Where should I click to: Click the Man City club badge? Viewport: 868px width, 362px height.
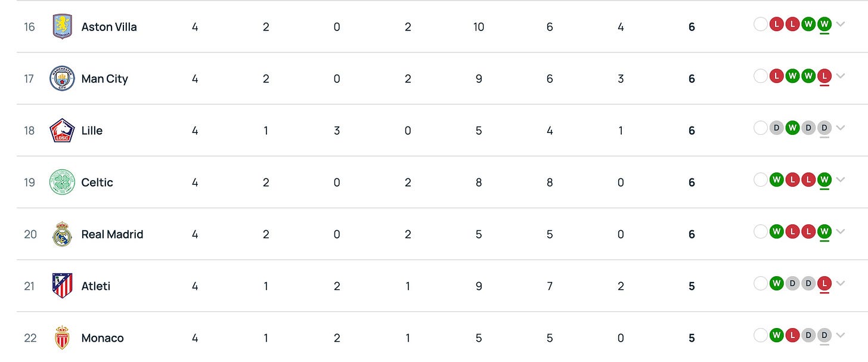[x=62, y=79]
